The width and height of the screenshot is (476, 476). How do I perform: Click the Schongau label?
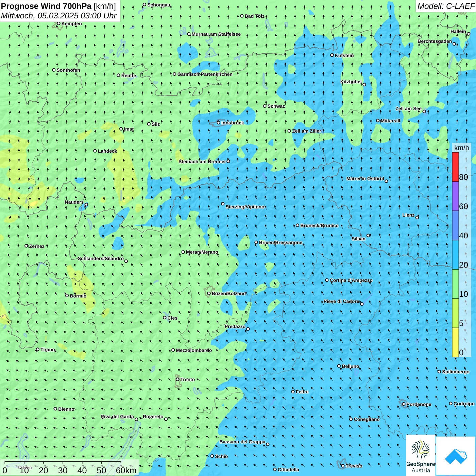159,5
